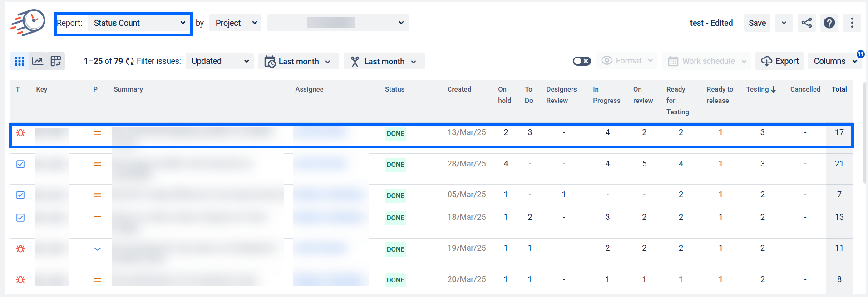Click the vertical table scrollbar
This screenshot has height=297, width=868.
click(x=865, y=132)
